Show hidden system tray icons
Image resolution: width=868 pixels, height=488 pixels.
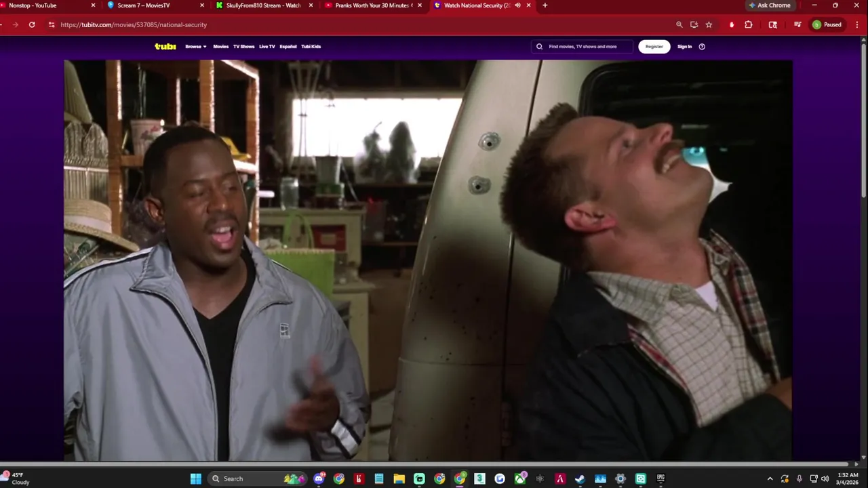(770, 479)
